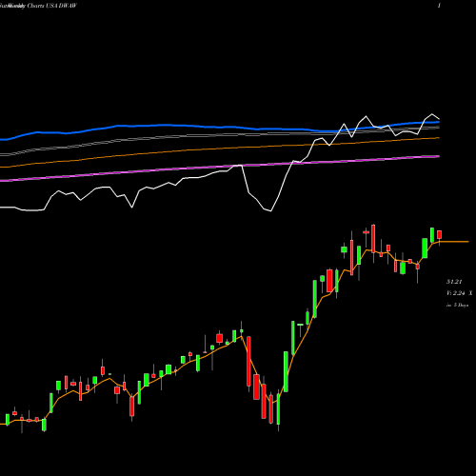The image size is (476, 476).
Task: Click the last red candle on the right
Action: (x=439, y=235)
